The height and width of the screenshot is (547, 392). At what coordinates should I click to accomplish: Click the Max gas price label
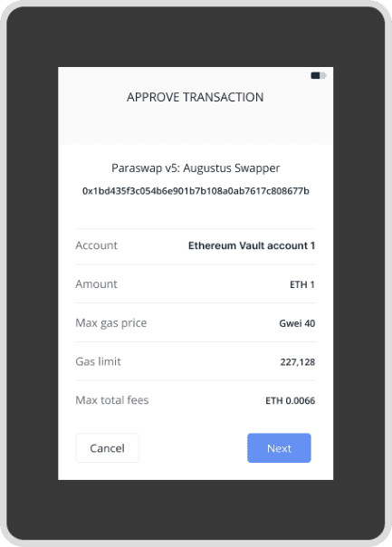point(111,323)
